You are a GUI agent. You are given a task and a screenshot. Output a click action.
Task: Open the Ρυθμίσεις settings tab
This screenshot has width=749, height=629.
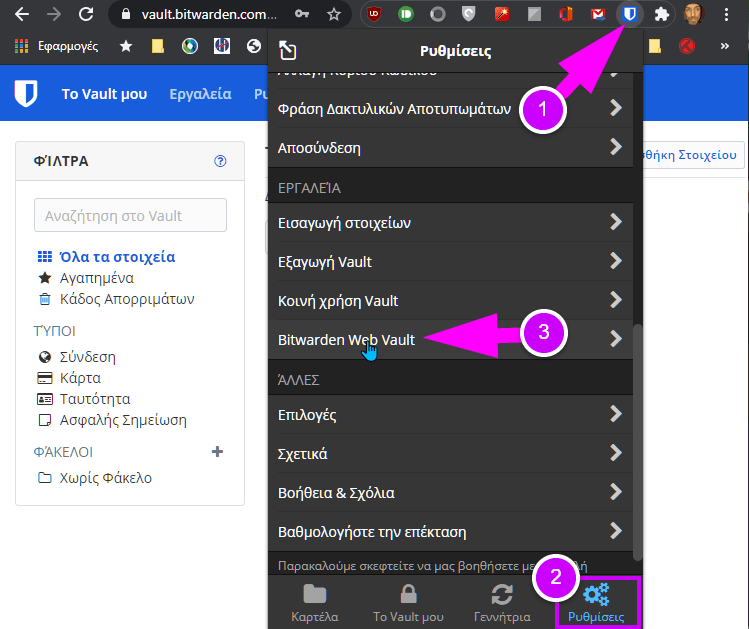[596, 603]
